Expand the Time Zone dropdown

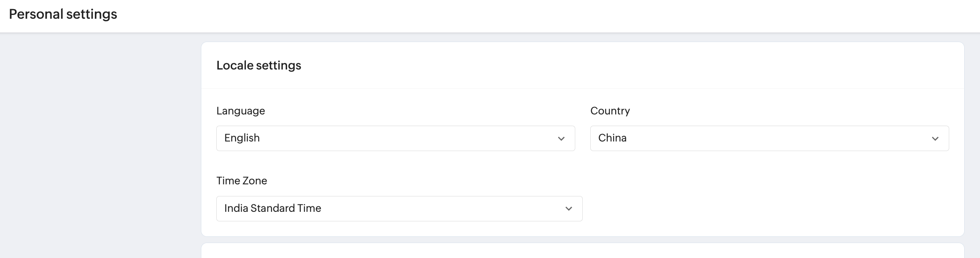[x=399, y=208]
